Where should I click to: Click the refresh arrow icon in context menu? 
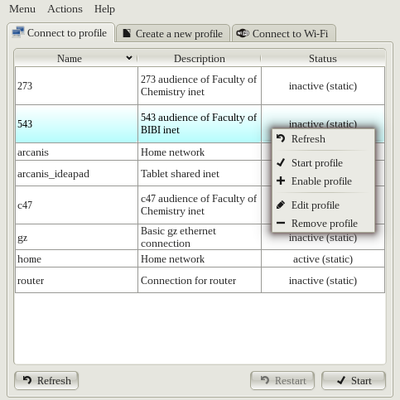point(281,138)
